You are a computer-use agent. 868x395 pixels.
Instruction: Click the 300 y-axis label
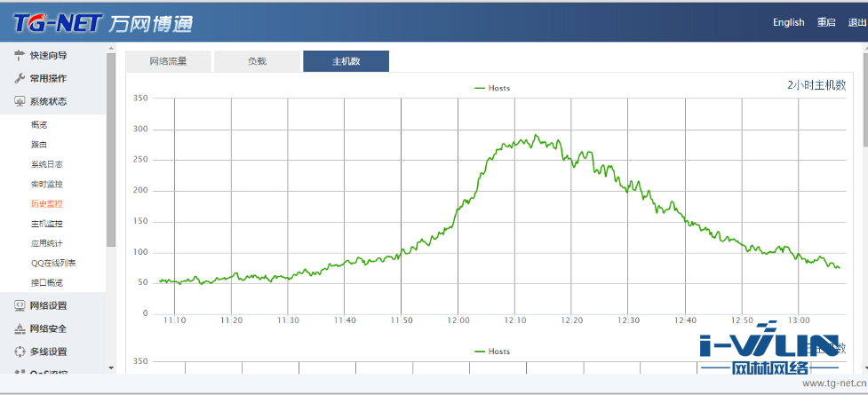pos(140,130)
